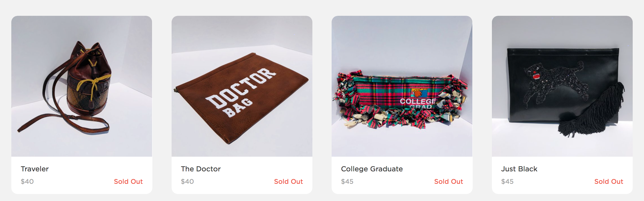Open the College Graduate plaid bag photo
Image resolution: width=644 pixels, height=201 pixels.
tap(402, 86)
